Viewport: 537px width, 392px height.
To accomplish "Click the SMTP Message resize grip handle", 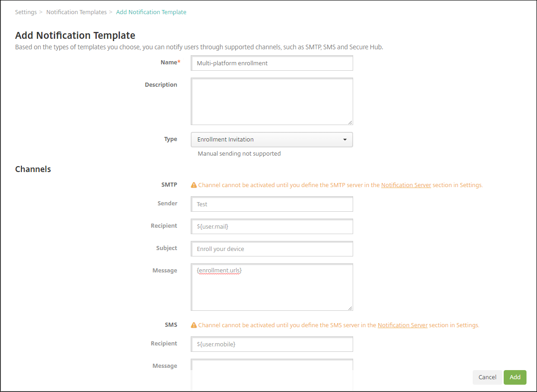I will click(349, 308).
